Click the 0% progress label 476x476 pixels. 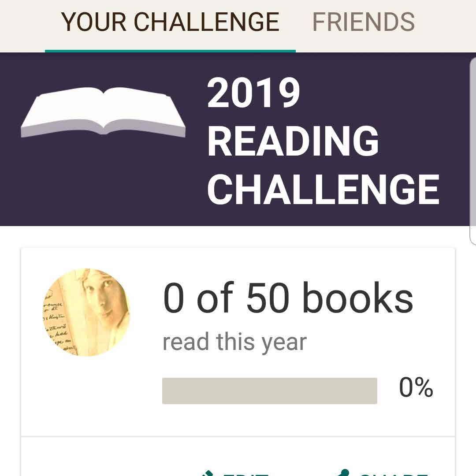coord(416,388)
